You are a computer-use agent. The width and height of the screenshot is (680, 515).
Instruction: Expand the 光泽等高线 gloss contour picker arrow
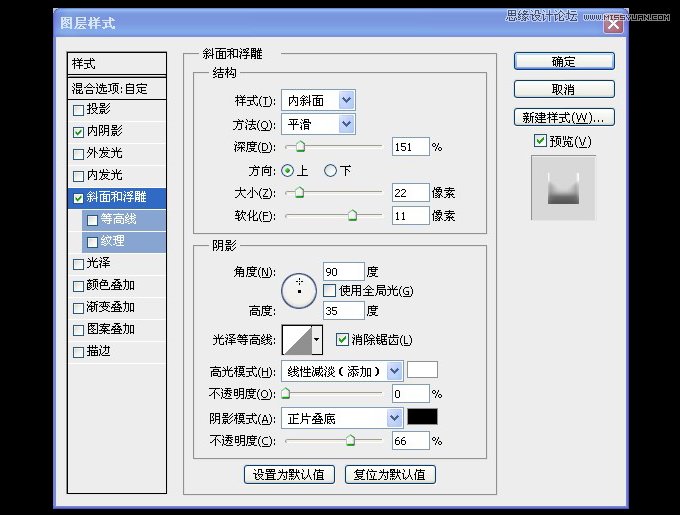pos(317,339)
